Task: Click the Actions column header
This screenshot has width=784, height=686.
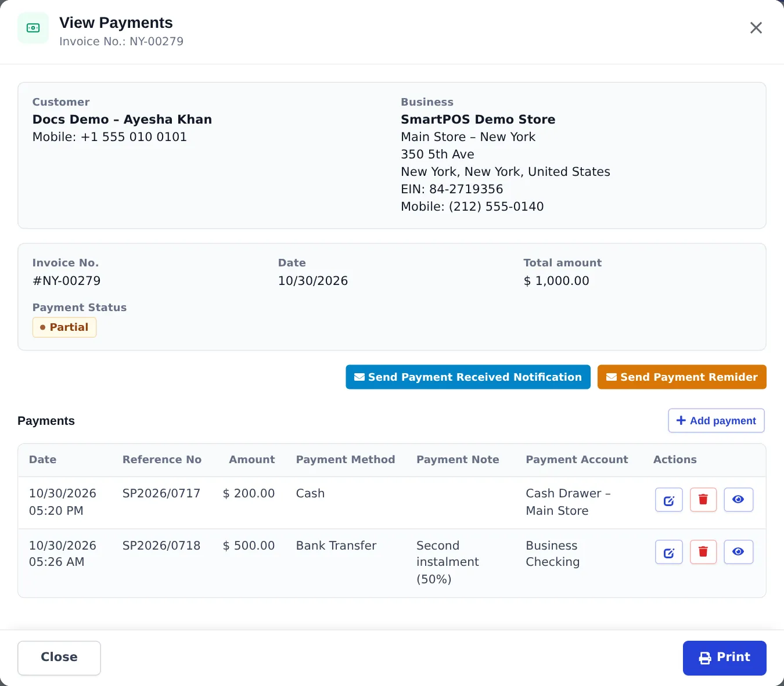Action: tap(675, 460)
